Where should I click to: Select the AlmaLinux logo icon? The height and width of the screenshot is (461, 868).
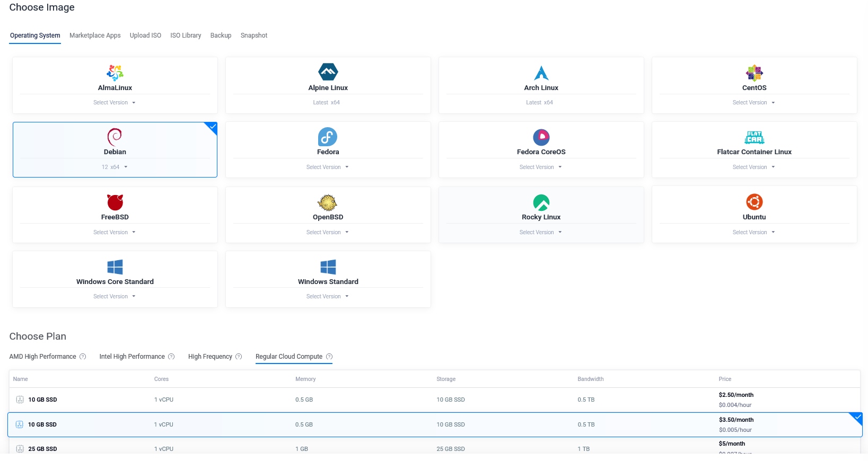point(115,73)
